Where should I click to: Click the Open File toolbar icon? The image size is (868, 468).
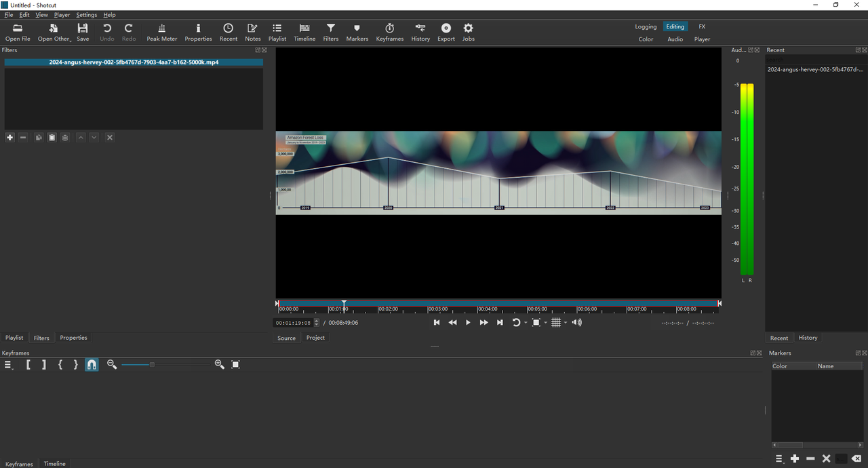[x=18, y=32]
